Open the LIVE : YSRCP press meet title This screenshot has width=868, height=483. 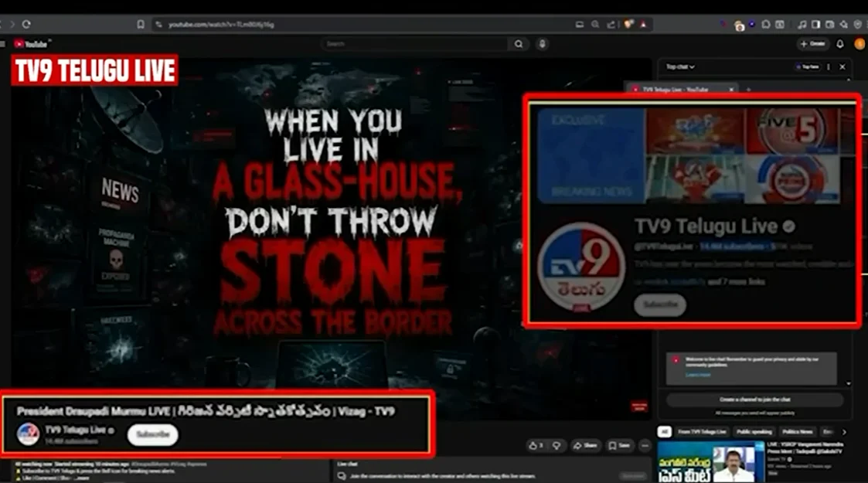click(805, 447)
